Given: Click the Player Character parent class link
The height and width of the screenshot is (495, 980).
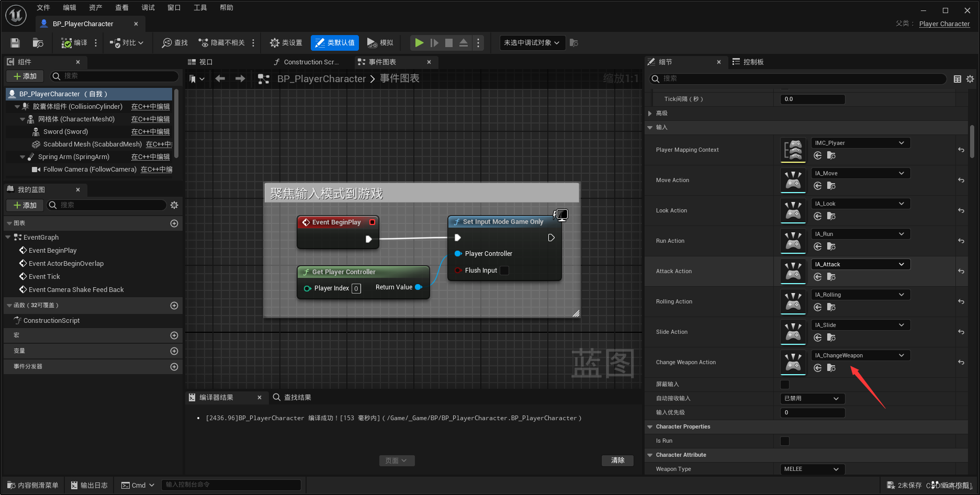Looking at the screenshot, I should (944, 24).
